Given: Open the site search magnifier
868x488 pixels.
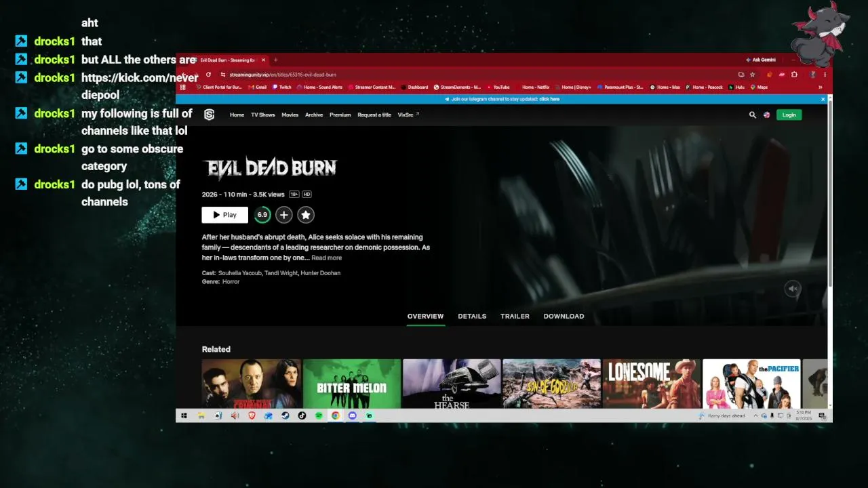Looking at the screenshot, I should [x=752, y=115].
